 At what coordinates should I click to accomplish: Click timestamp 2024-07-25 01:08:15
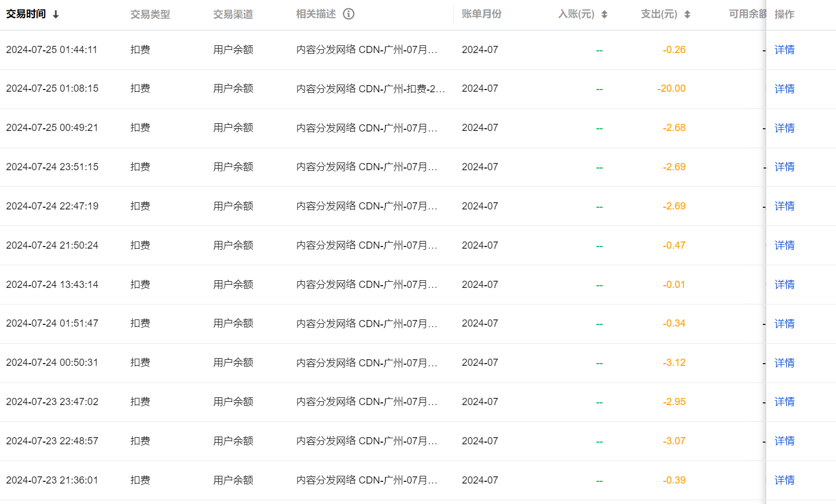click(52, 88)
